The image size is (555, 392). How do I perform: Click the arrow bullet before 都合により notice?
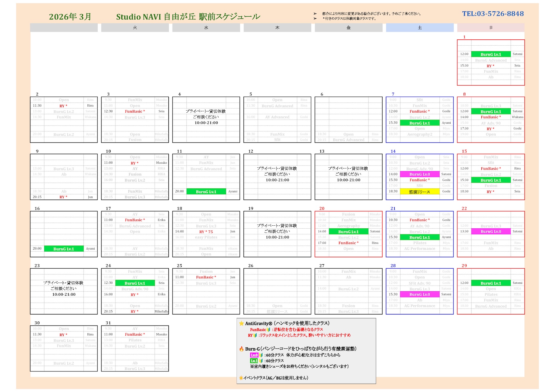click(x=315, y=14)
